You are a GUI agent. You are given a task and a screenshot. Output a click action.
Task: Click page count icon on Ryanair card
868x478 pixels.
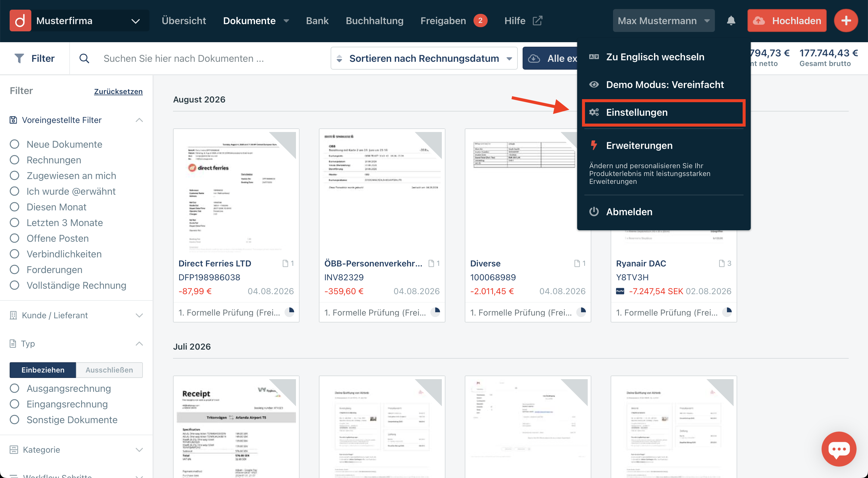pyautogui.click(x=722, y=263)
